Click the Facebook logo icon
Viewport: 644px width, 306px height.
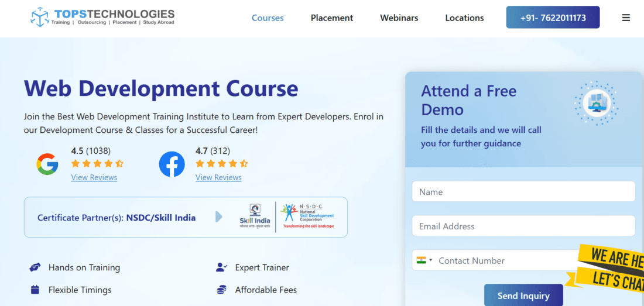point(172,164)
